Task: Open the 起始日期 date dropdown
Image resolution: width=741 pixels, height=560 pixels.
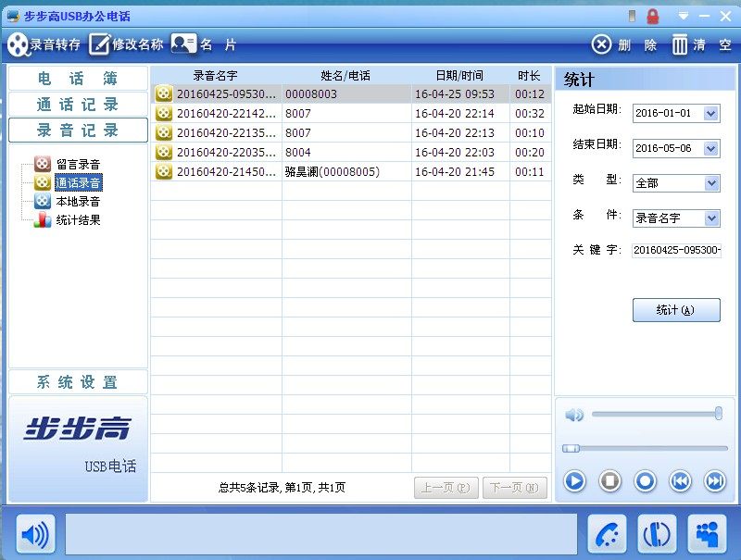Action: coord(710,113)
